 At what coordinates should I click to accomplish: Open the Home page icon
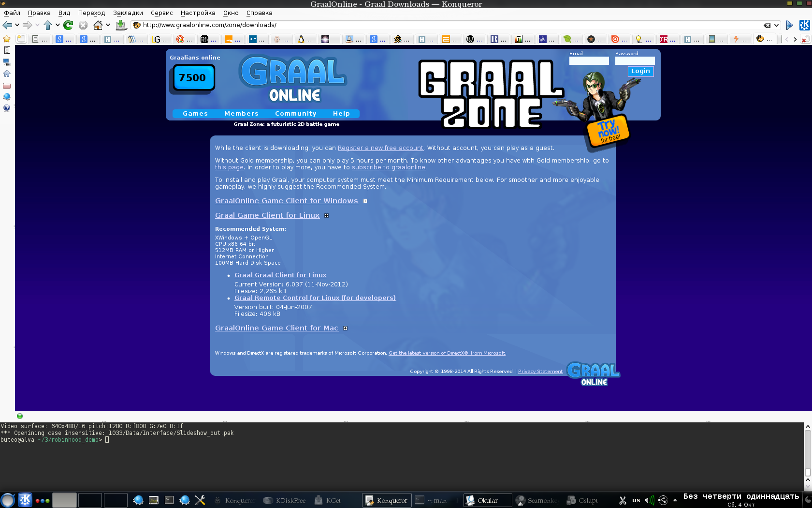pyautogui.click(x=98, y=25)
